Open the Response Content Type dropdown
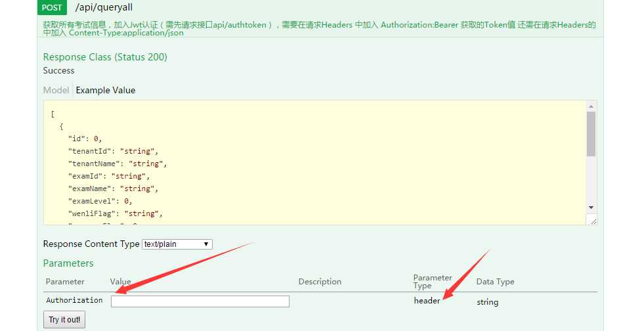644x331 pixels. click(177, 244)
